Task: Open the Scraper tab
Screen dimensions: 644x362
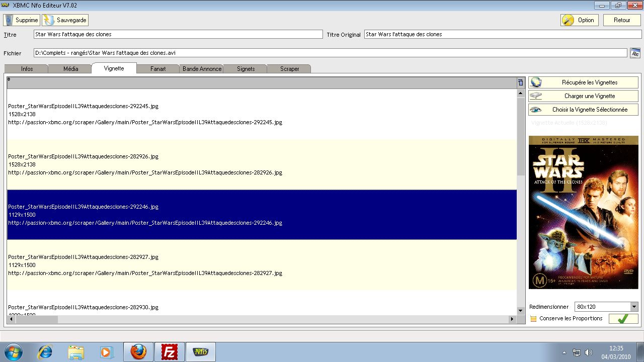Action: 289,69
